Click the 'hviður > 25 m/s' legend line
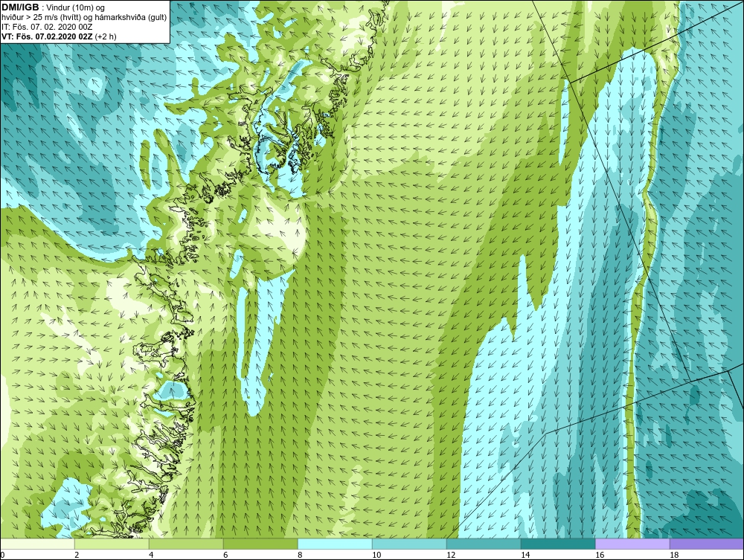The width and height of the screenshot is (744, 560). pyautogui.click(x=84, y=17)
